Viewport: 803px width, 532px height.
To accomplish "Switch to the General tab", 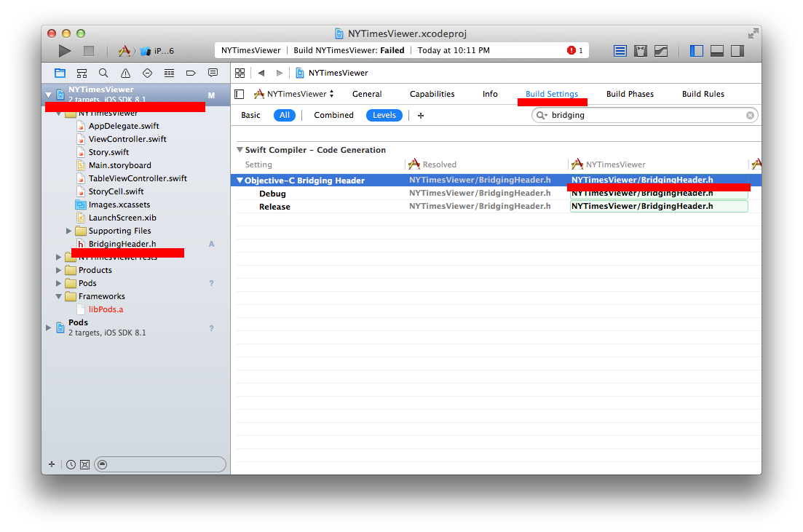I will tap(367, 94).
